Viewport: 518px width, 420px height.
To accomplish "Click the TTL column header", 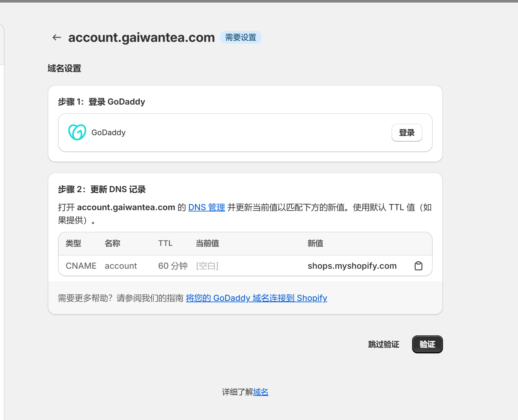I will (x=165, y=243).
